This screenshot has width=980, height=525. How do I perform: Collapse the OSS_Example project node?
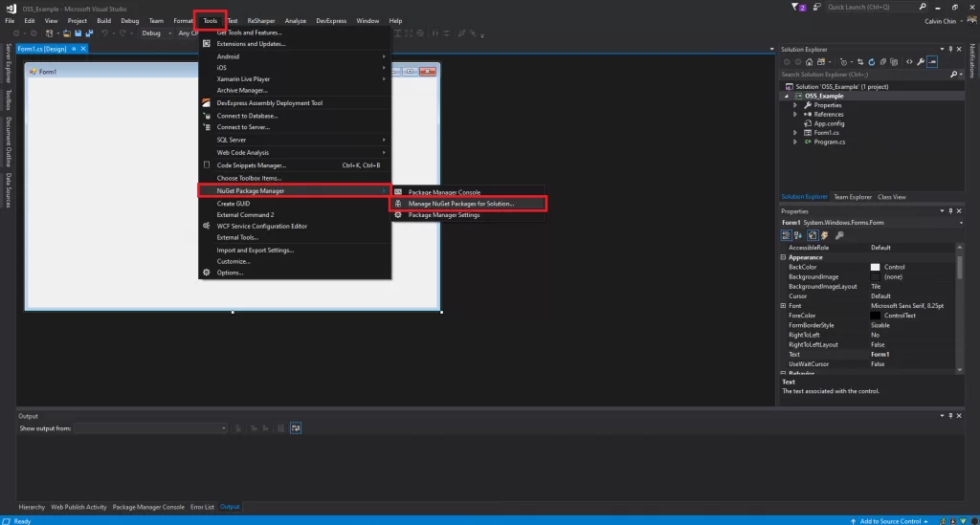[x=787, y=97]
